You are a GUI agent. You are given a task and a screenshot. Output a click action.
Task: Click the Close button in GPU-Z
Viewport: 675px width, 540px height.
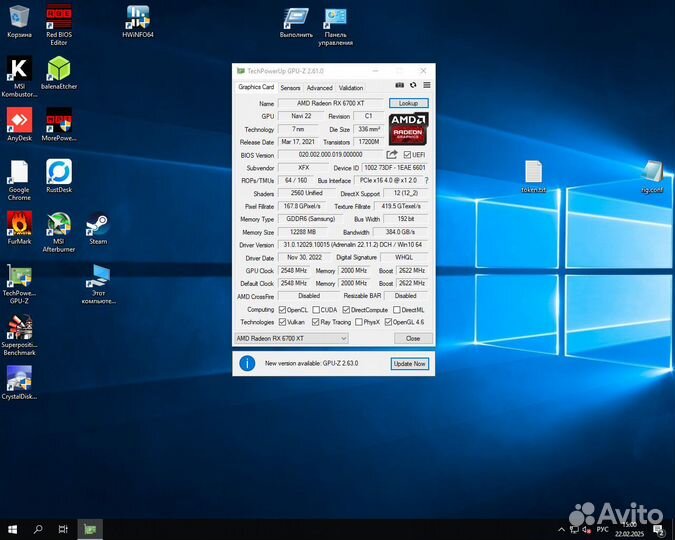point(413,338)
